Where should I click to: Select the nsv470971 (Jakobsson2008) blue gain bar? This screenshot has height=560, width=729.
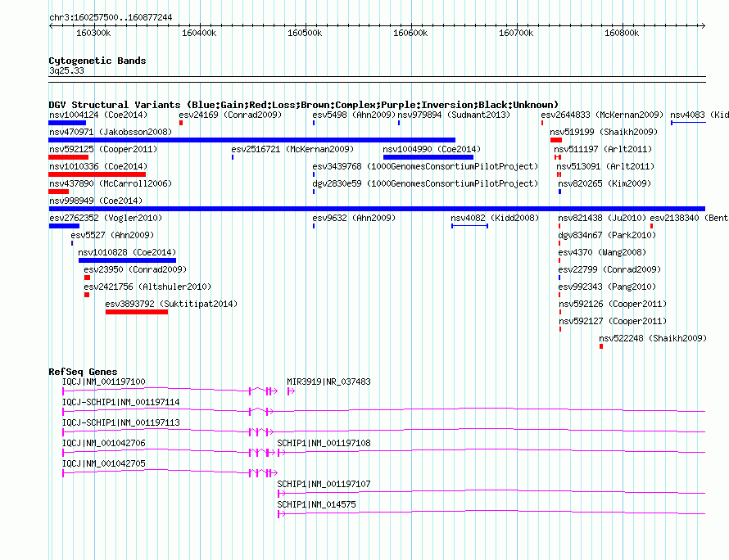[251, 140]
